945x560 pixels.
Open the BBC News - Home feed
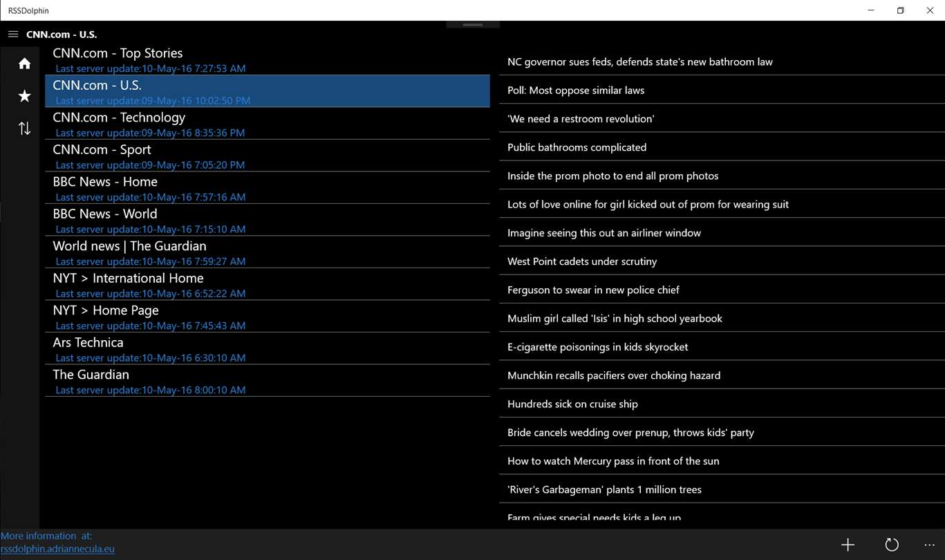pos(268,188)
